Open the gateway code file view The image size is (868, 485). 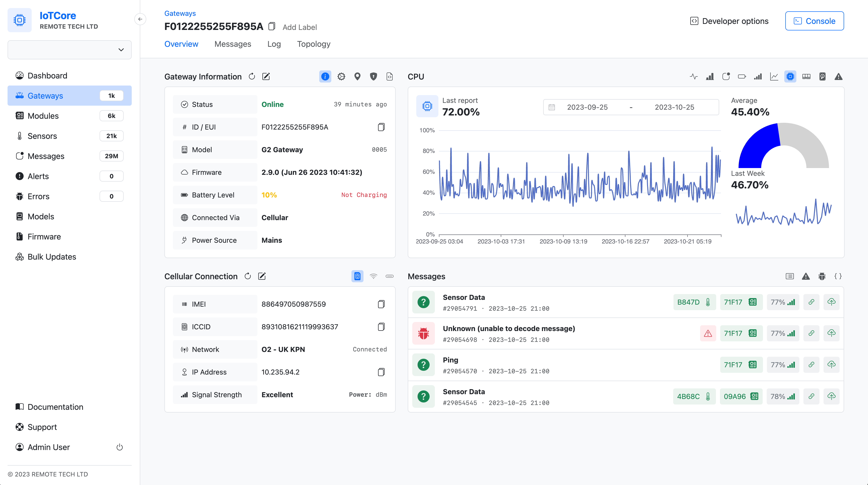390,76
